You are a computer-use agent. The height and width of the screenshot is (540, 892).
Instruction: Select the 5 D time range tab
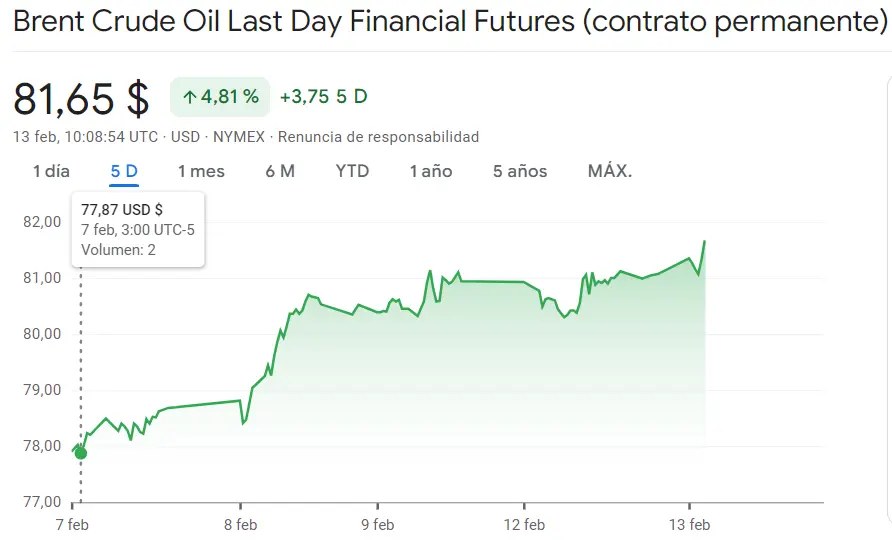tap(124, 171)
